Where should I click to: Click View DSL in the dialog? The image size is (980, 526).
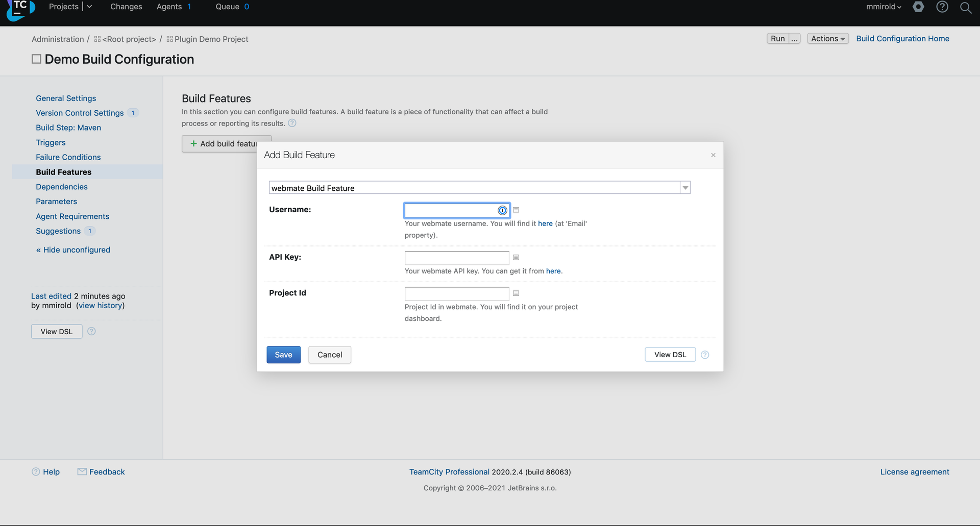(x=670, y=355)
